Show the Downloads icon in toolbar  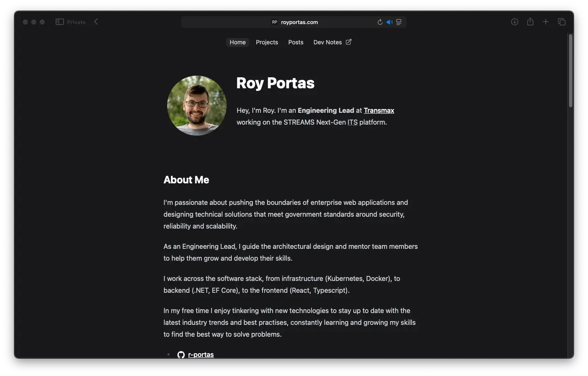515,22
